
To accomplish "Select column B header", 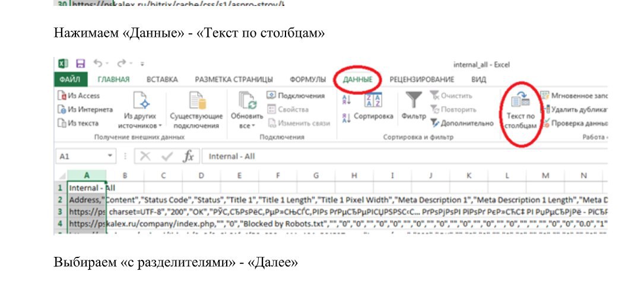I will (x=125, y=176).
